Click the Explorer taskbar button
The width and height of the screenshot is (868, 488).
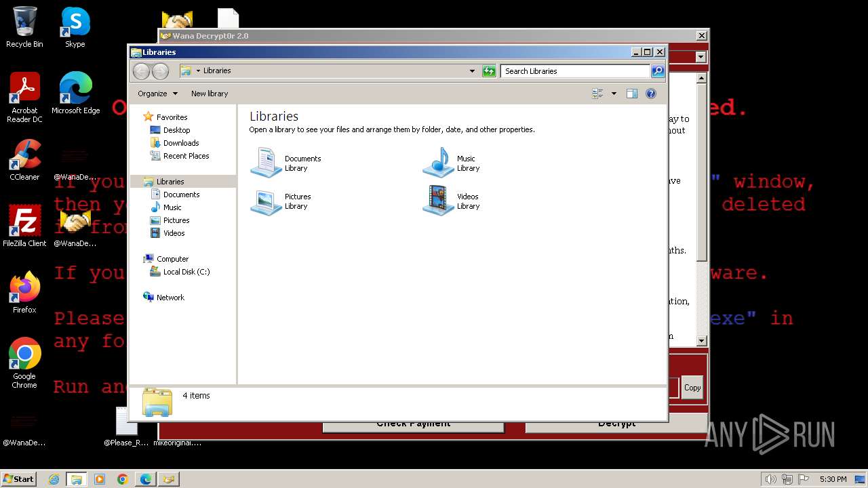(77, 479)
